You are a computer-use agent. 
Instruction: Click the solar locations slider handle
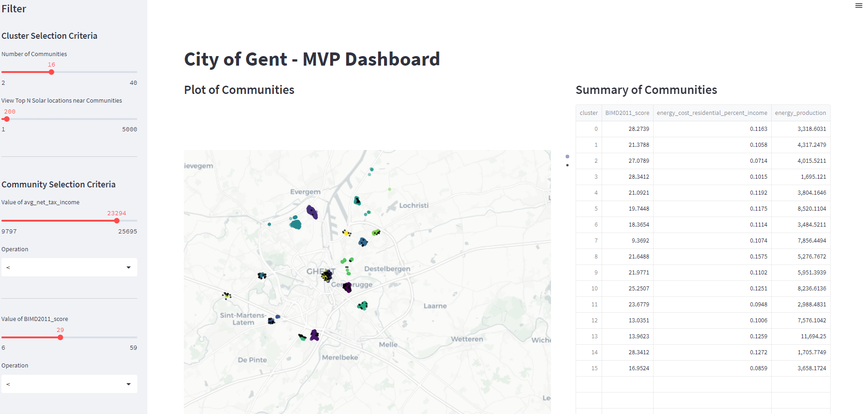(7, 119)
